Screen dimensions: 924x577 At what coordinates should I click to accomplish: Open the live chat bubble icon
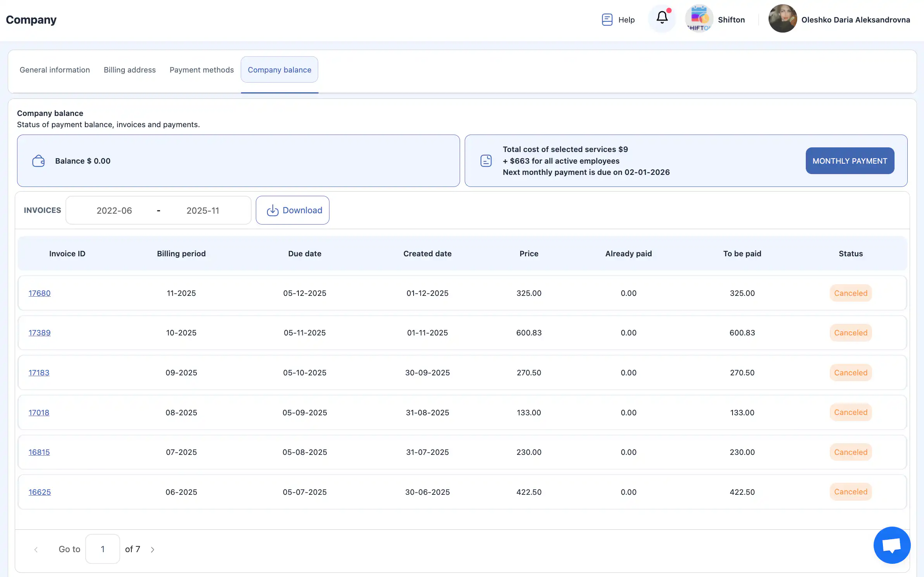892,545
